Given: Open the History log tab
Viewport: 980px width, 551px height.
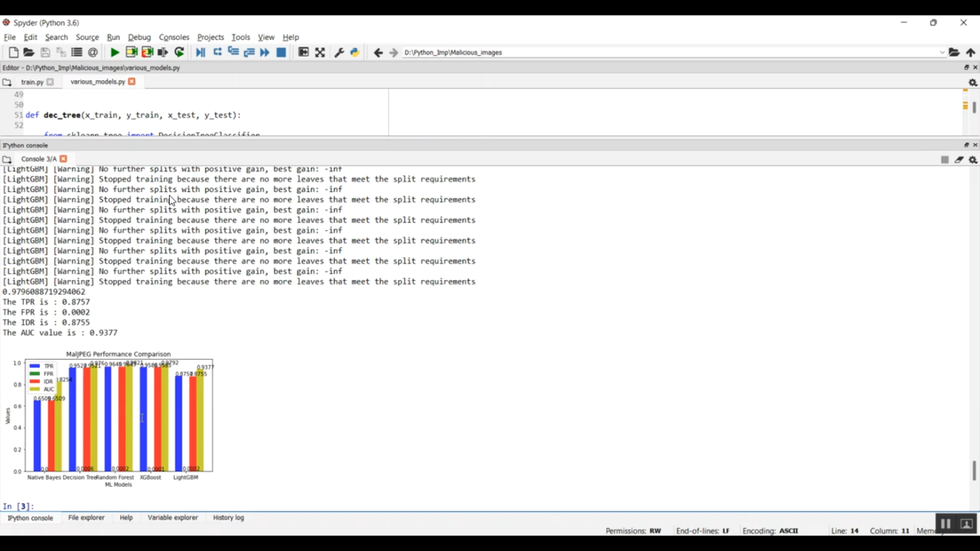Looking at the screenshot, I should point(228,518).
